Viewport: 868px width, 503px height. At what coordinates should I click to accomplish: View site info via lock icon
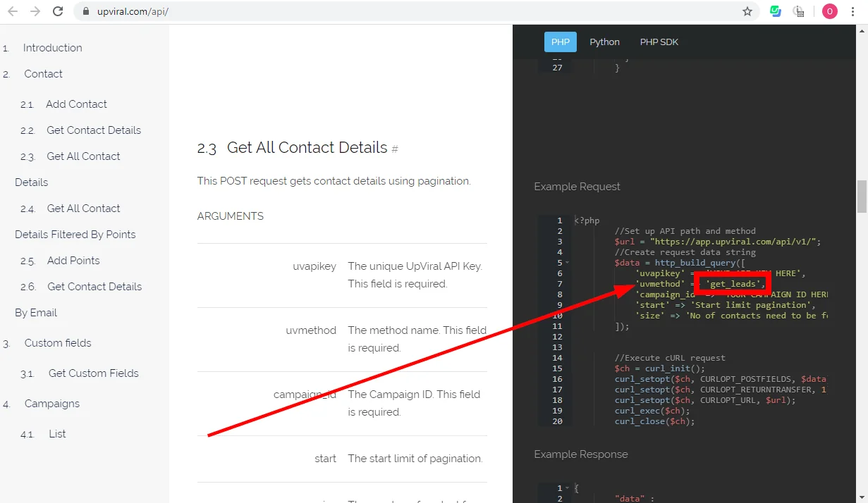click(x=86, y=11)
